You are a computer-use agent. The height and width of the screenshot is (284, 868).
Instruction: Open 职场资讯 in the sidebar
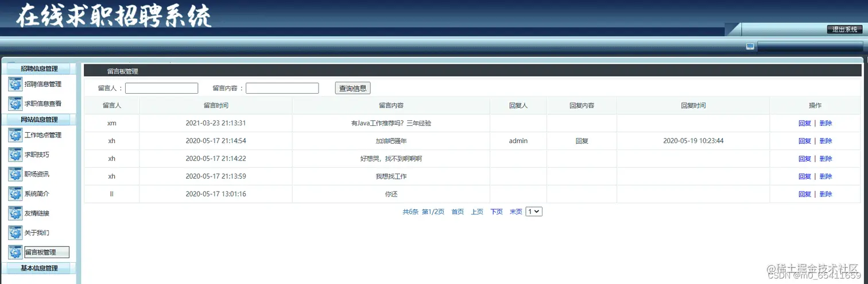[x=37, y=174]
